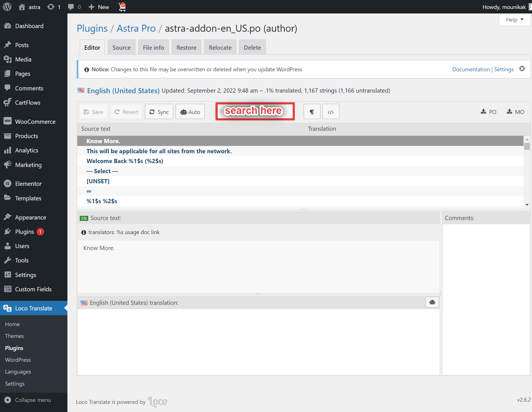
Task: Select 'Welcome Back %1$s (%2$s)' row
Action: click(x=300, y=161)
